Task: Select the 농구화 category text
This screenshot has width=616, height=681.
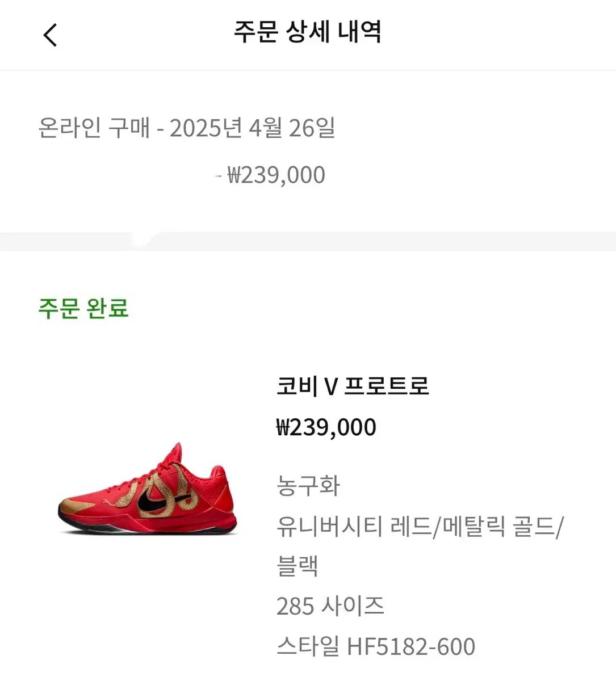Action: (x=308, y=486)
